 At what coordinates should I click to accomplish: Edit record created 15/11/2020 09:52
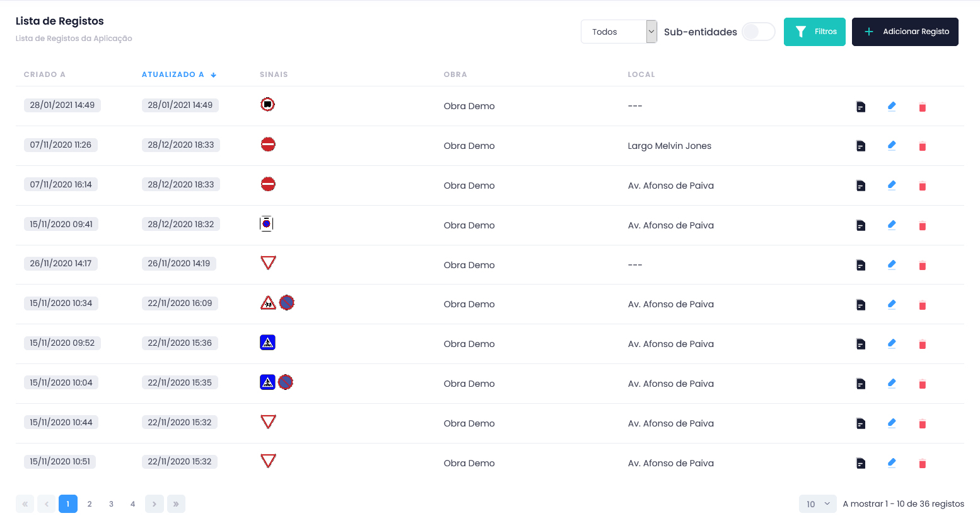coord(892,343)
